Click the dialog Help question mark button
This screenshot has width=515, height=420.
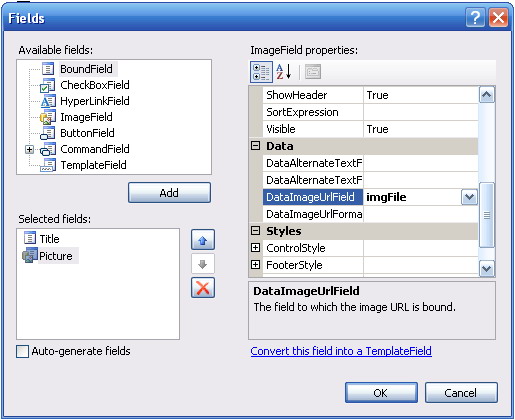(475, 17)
